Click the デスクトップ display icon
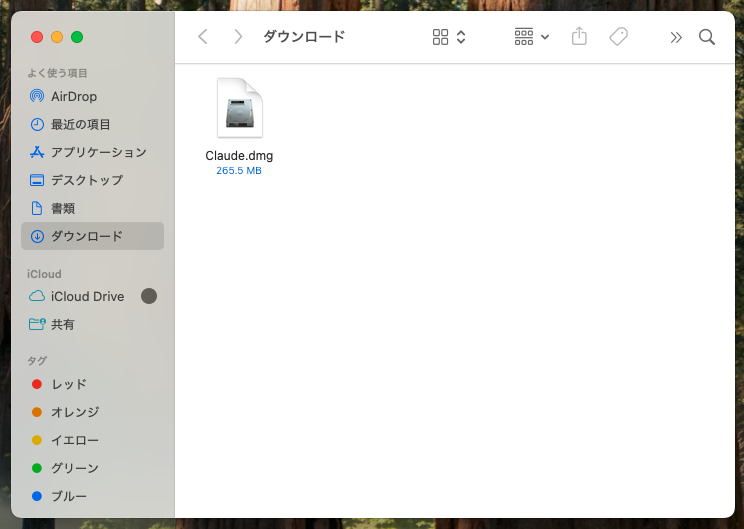The height and width of the screenshot is (529, 744). pyautogui.click(x=37, y=180)
